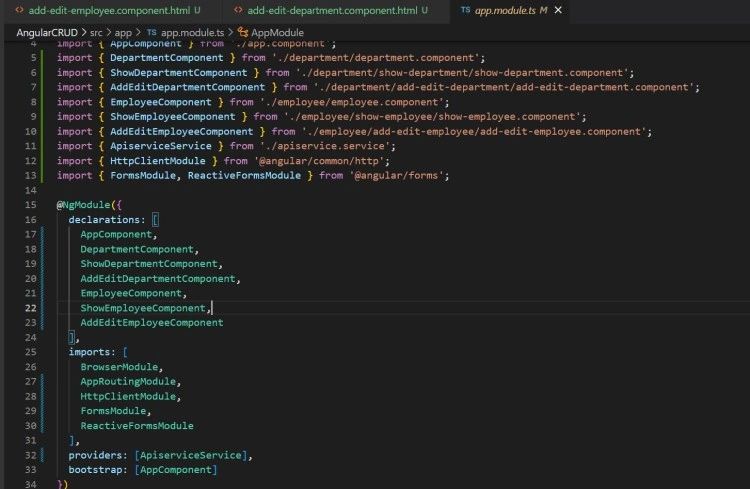The width and height of the screenshot is (750, 489).
Task: Click the '@angular/common/http' string
Action: [x=319, y=161]
